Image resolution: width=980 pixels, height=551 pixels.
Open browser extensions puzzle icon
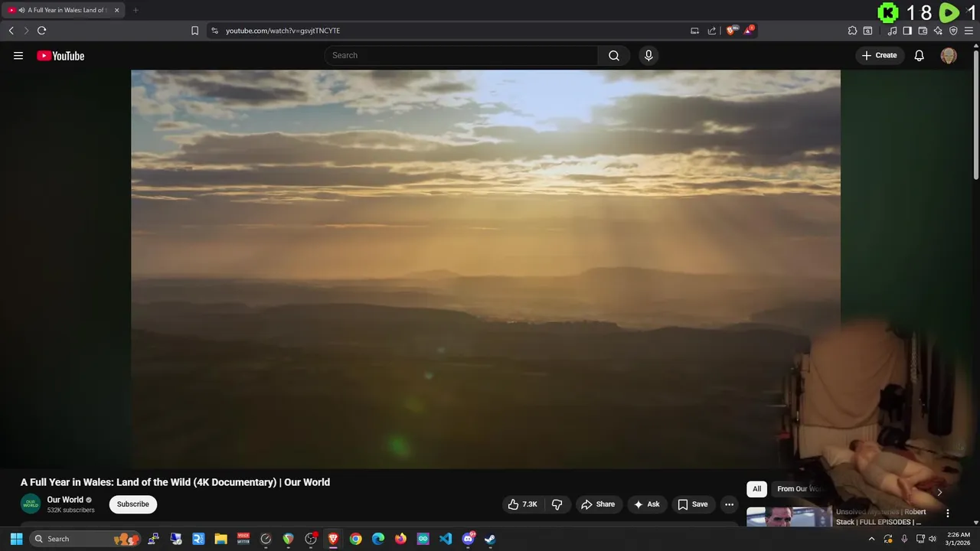pyautogui.click(x=852, y=31)
